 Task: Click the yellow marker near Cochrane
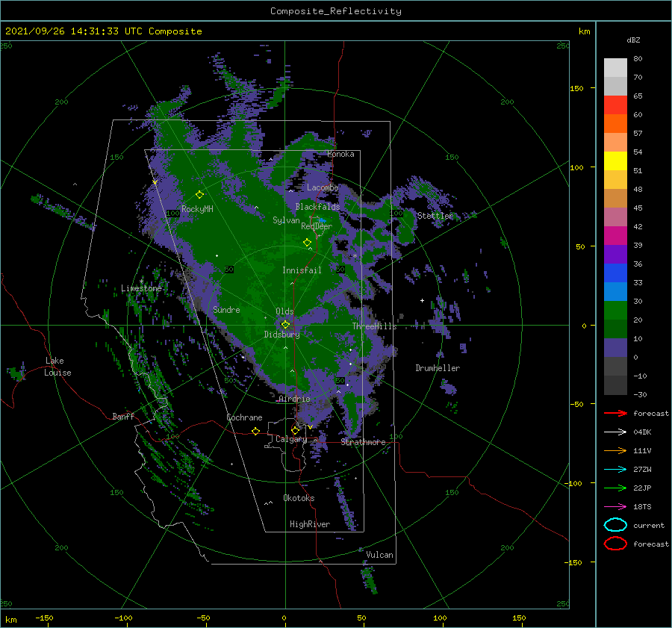pyautogui.click(x=255, y=431)
